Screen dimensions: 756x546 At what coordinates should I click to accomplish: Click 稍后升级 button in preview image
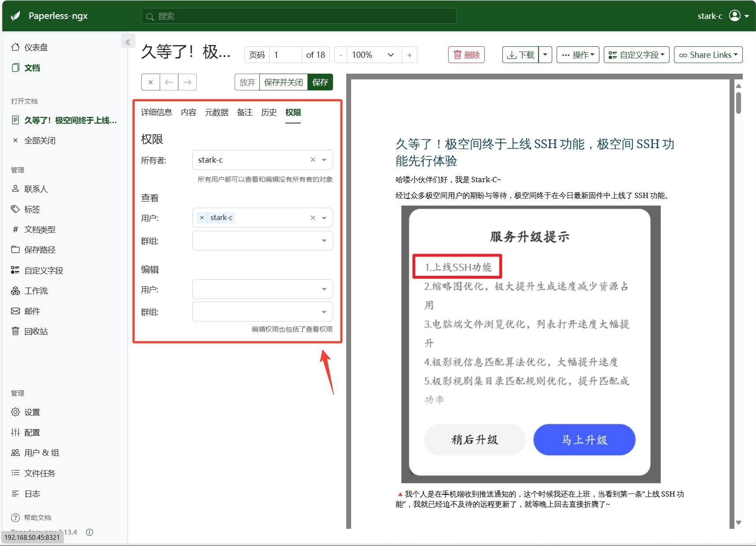coord(475,439)
